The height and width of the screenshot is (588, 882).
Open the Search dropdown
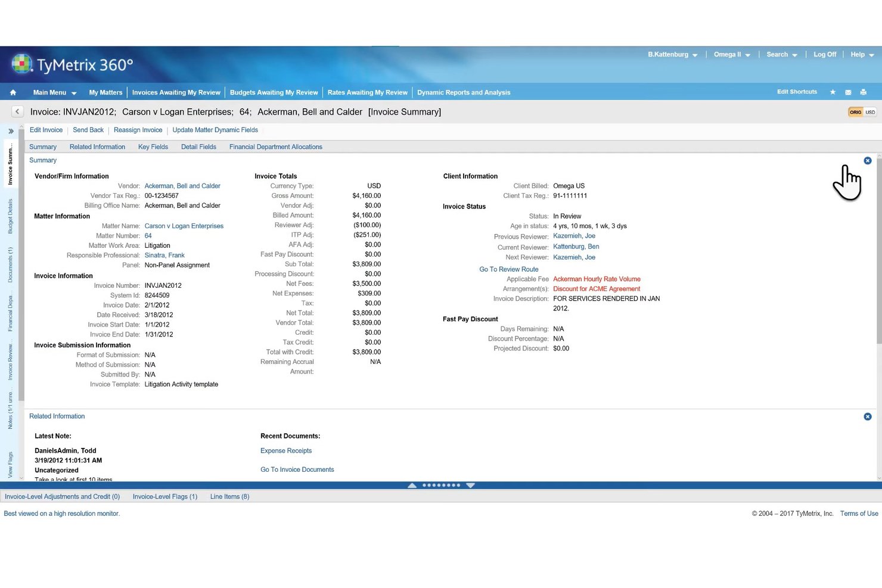(782, 55)
